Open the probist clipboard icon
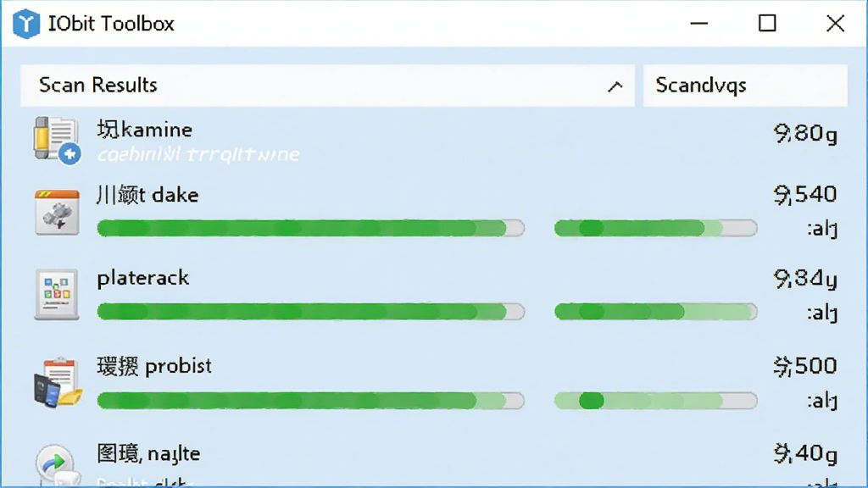The height and width of the screenshot is (488, 868). tap(58, 383)
